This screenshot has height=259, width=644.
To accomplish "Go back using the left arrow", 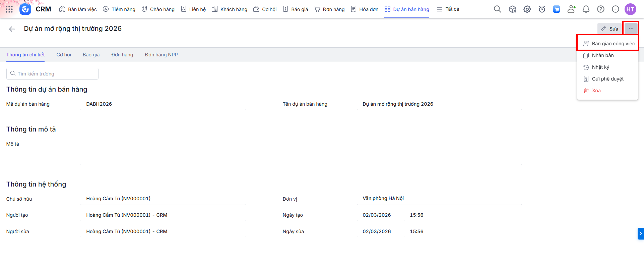I will 12,29.
